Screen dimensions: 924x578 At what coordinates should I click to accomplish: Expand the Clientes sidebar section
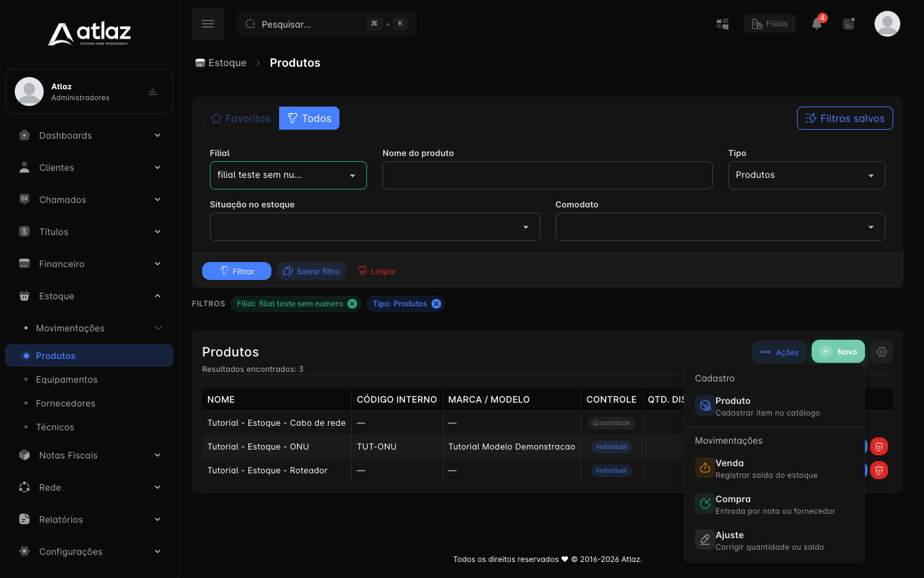click(x=89, y=168)
